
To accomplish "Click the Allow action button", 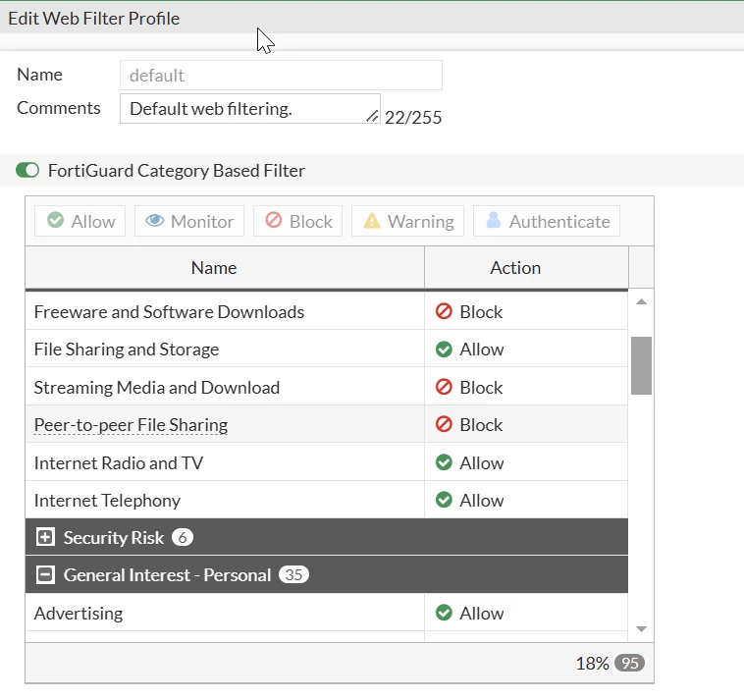I will coord(80,221).
